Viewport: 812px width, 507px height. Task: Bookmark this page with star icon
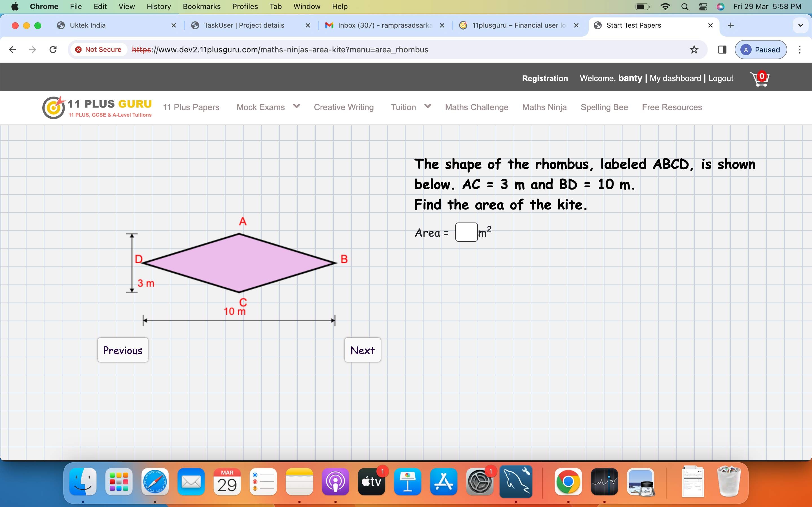(694, 50)
